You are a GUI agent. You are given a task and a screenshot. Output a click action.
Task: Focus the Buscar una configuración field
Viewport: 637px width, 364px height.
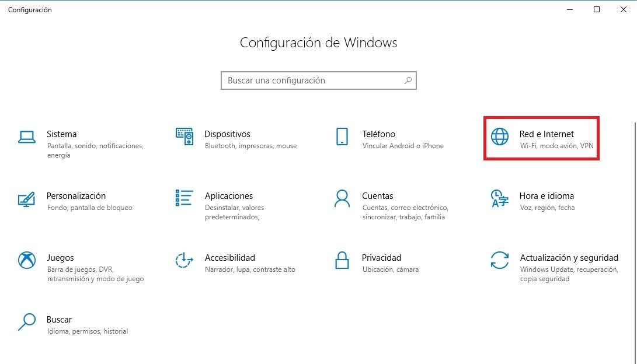tap(319, 80)
